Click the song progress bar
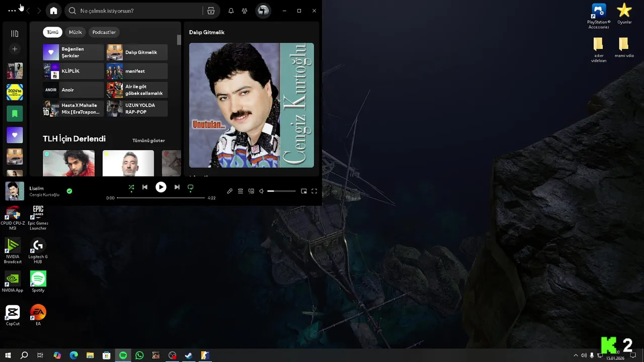The height and width of the screenshot is (362, 644). click(x=161, y=198)
